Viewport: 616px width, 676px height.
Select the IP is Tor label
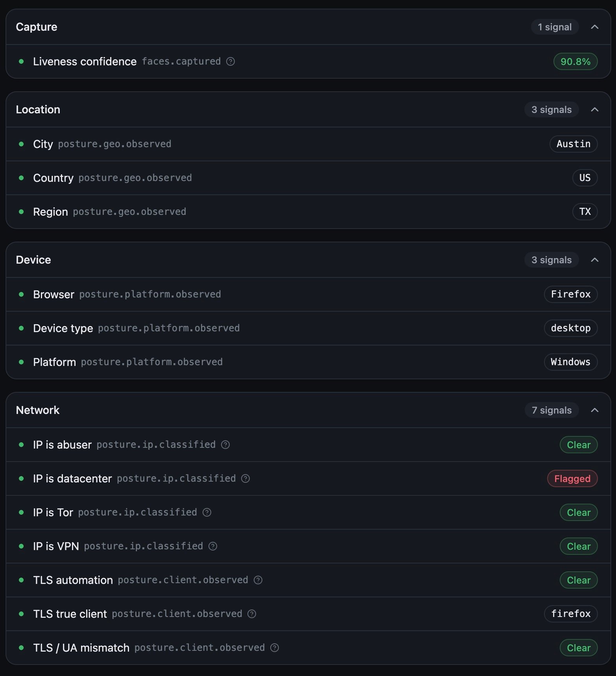pyautogui.click(x=53, y=512)
